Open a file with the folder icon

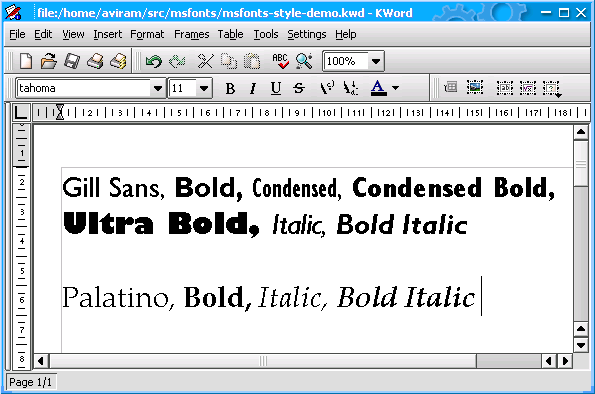[49, 61]
